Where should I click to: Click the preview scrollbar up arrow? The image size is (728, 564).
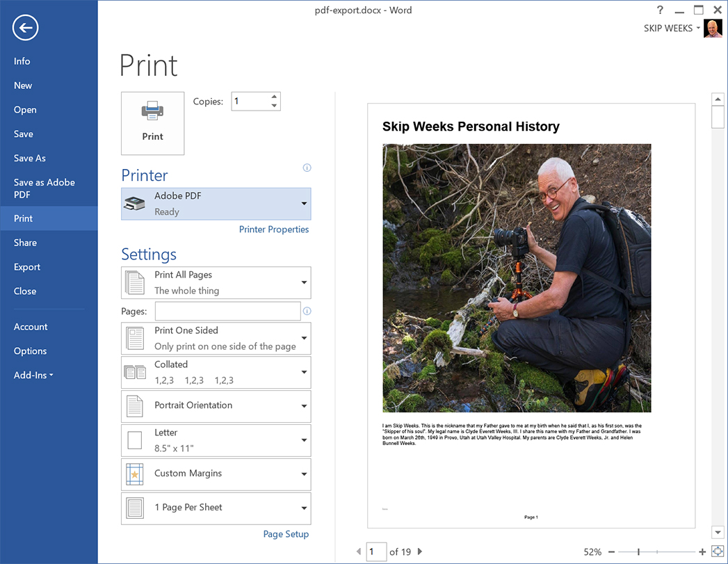pyautogui.click(x=718, y=99)
